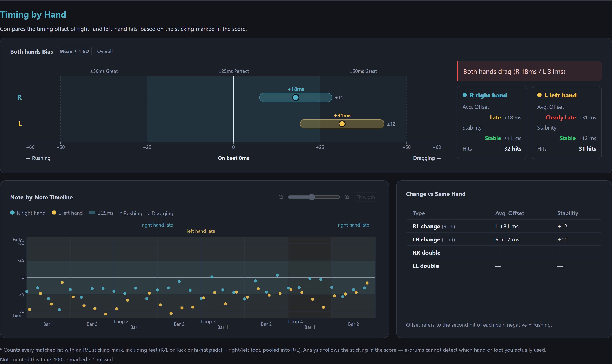Click the Both hands drag summary banner
The width and height of the screenshot is (612, 364).
click(529, 71)
